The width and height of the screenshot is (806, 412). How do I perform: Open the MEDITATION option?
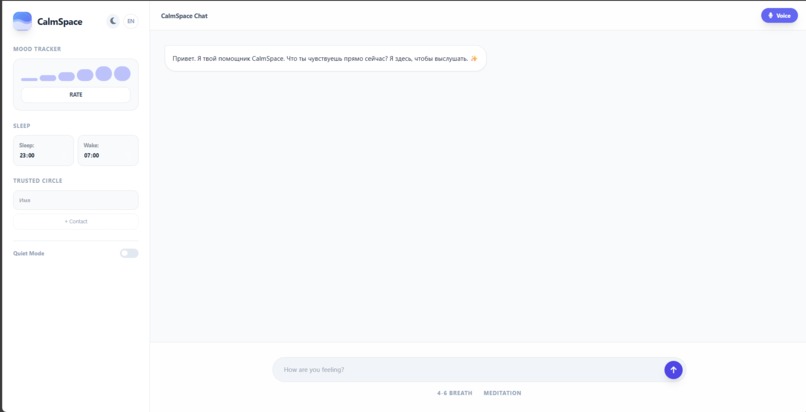[x=502, y=393]
